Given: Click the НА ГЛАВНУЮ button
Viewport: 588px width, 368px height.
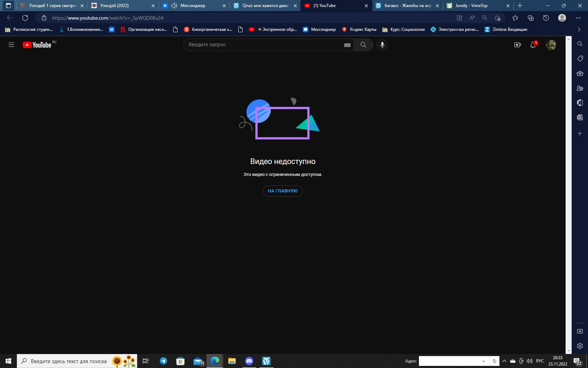Looking at the screenshot, I should (282, 191).
